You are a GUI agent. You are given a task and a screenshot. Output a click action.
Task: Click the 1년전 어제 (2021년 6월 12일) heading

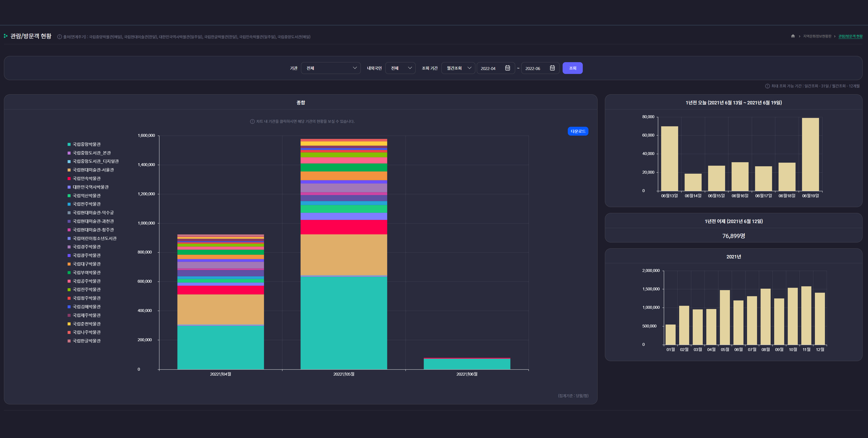click(733, 222)
